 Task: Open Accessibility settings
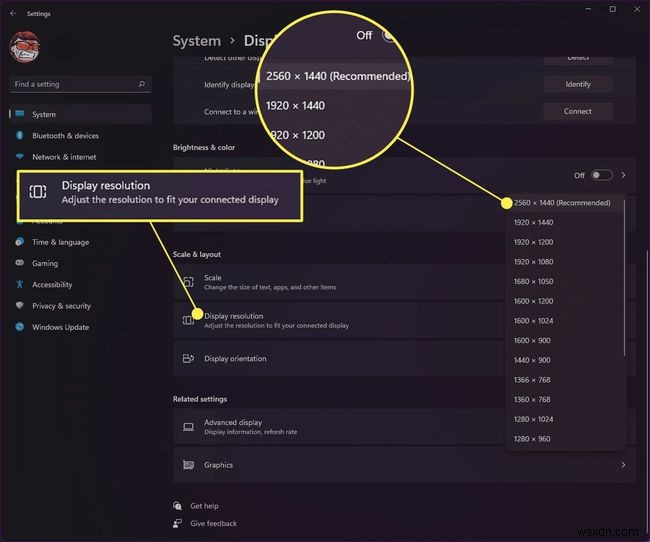pos(52,284)
